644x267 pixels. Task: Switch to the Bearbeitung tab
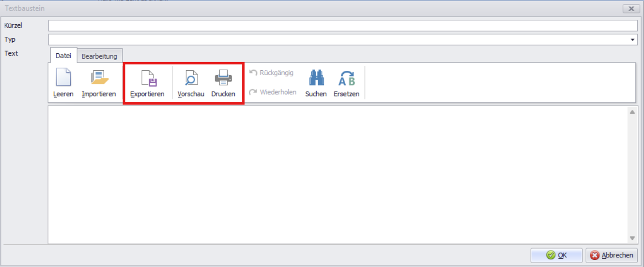click(99, 56)
